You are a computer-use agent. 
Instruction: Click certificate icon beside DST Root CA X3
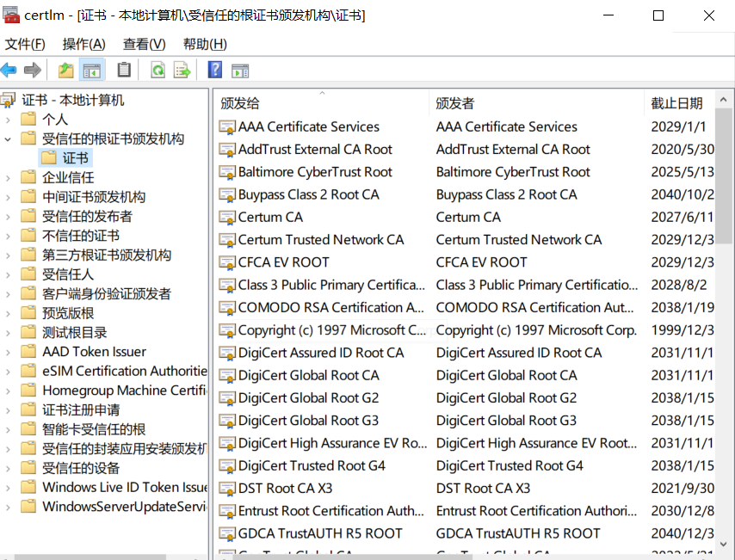click(x=227, y=489)
